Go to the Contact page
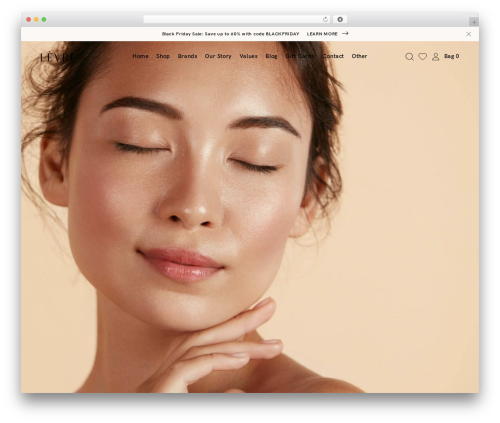500x423 pixels. tap(333, 56)
